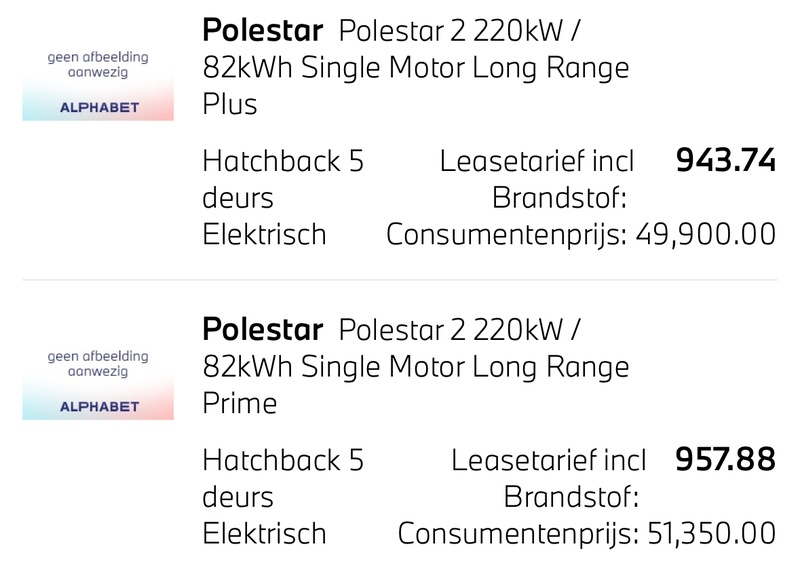Click 'Elektrisch' fuel type in the Prime listing
Viewport: 800px width, 574px height.
tap(264, 532)
